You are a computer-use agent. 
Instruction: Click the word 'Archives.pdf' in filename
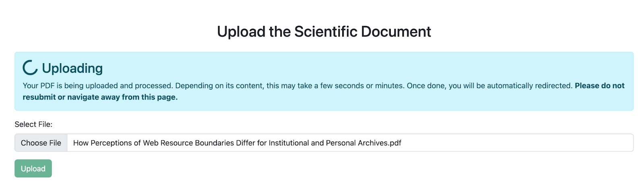[380, 143]
